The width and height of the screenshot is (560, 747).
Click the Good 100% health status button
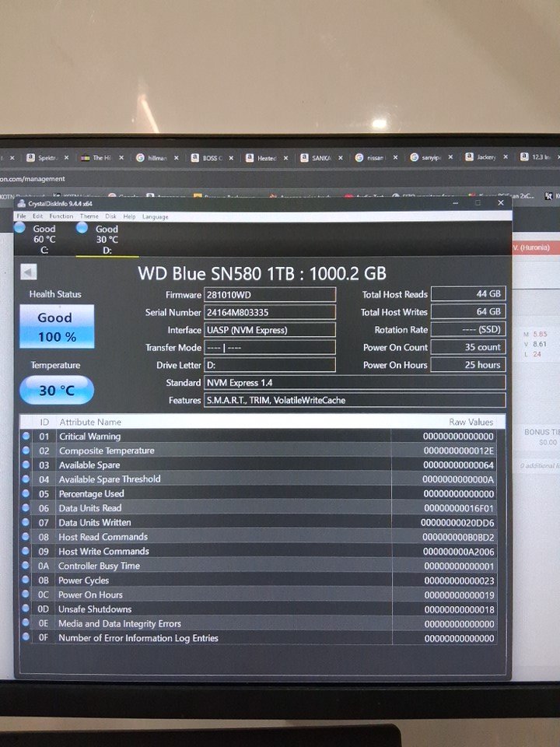(56, 327)
